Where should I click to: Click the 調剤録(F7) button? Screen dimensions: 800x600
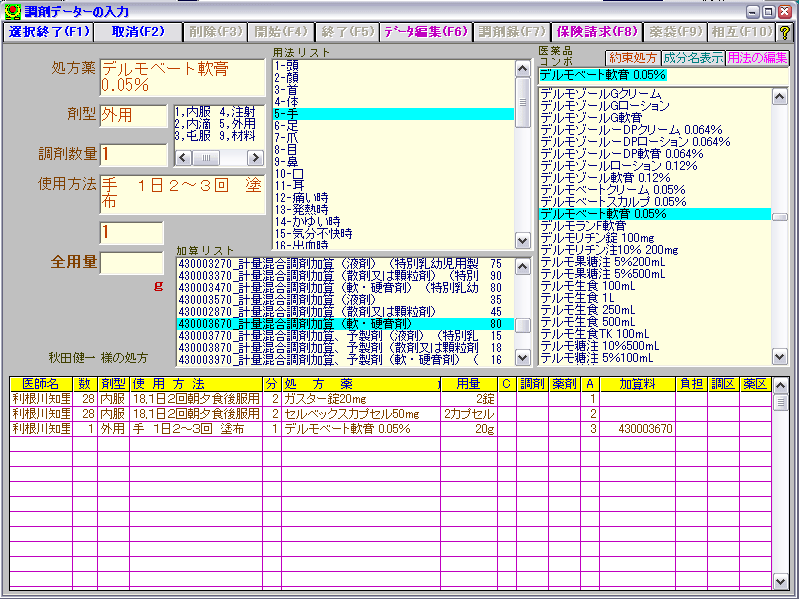point(512,32)
